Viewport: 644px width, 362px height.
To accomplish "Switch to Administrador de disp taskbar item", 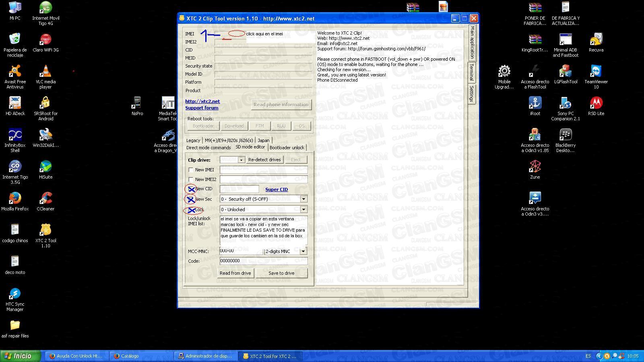I will pos(205,356).
